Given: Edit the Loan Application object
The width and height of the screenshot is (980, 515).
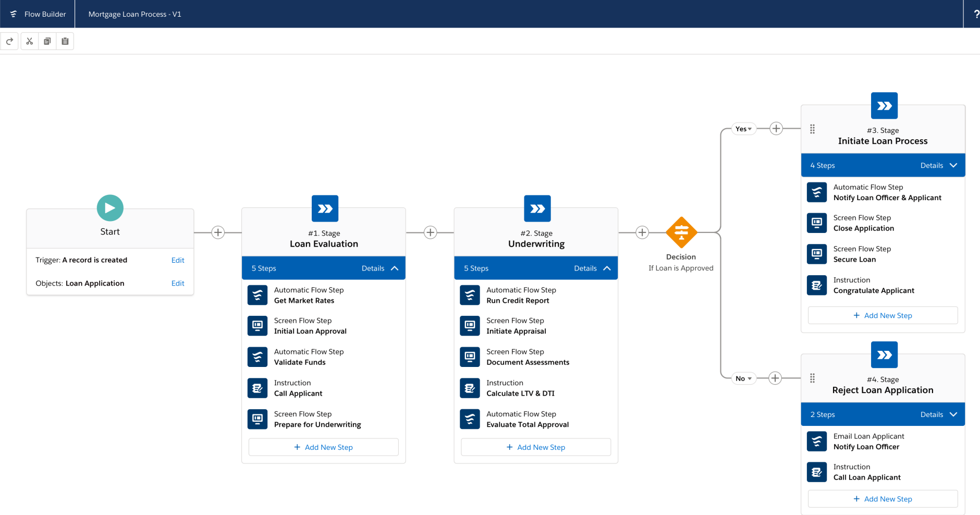Looking at the screenshot, I should pyautogui.click(x=178, y=284).
